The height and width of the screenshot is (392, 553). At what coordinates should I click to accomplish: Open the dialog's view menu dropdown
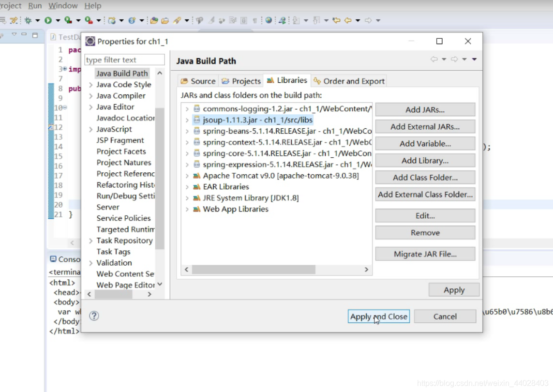tap(474, 59)
